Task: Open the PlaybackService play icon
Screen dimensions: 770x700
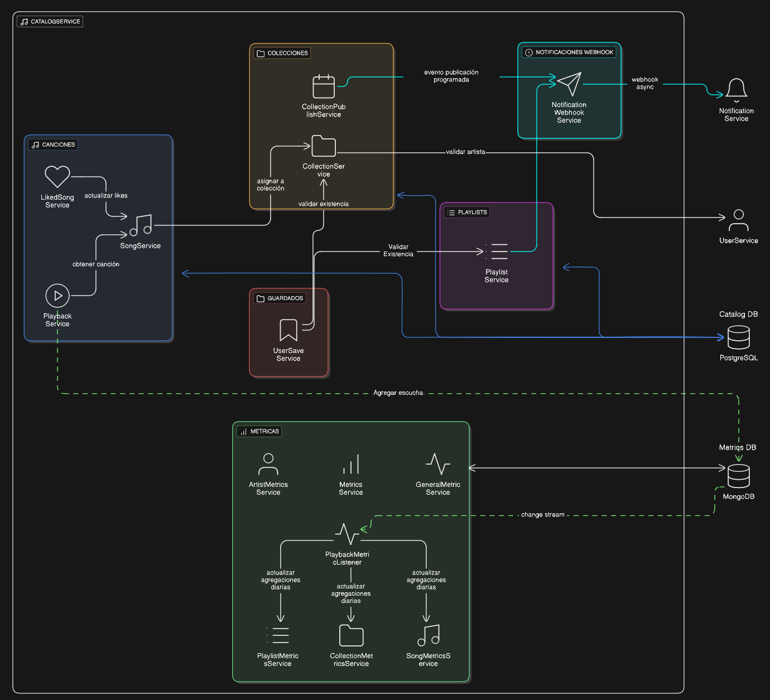Action: [x=57, y=296]
